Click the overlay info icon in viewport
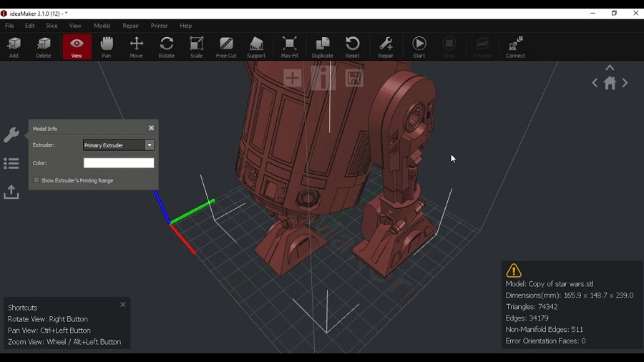 [x=323, y=78]
